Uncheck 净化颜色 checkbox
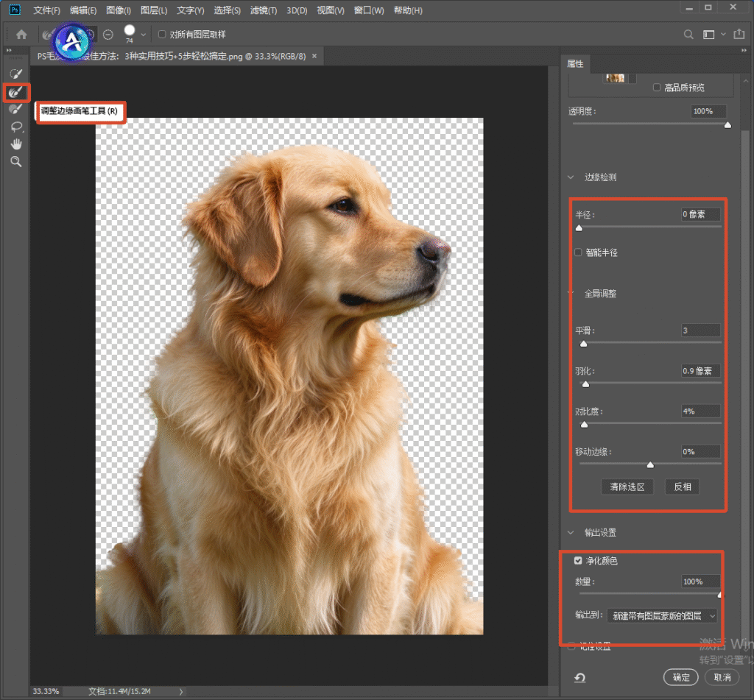Image resolution: width=754 pixels, height=700 pixels. click(x=579, y=561)
